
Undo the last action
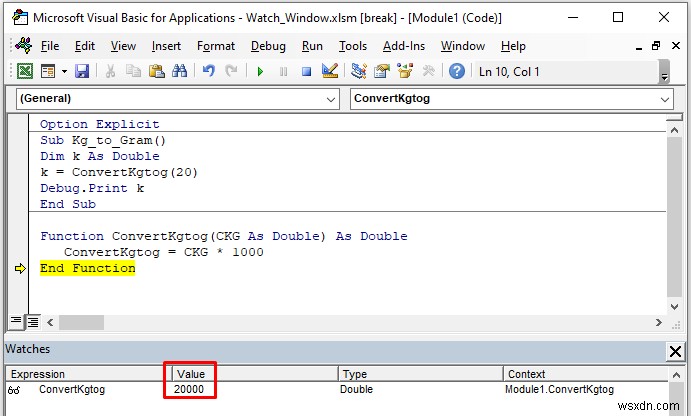208,71
